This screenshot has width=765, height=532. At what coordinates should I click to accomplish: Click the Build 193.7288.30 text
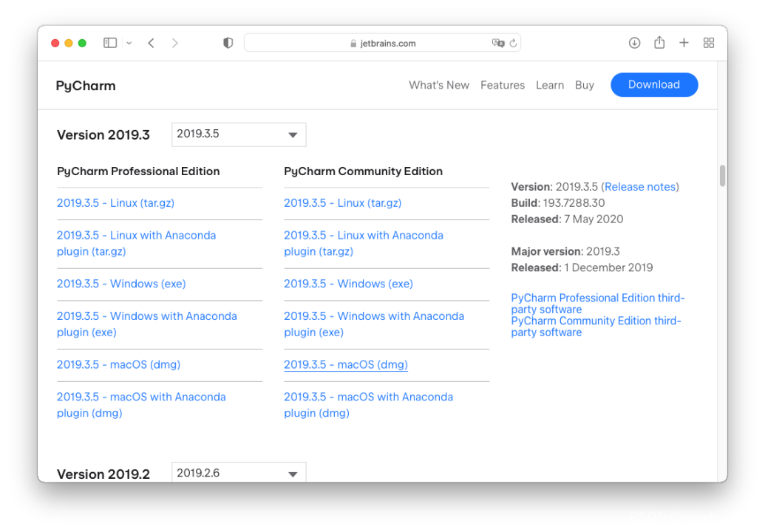pyautogui.click(x=557, y=203)
